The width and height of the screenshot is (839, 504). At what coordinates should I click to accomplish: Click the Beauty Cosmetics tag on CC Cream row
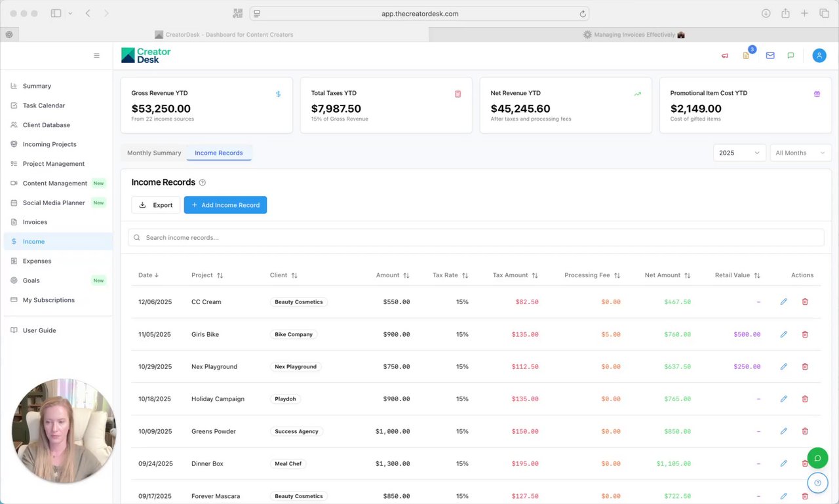coord(299,302)
